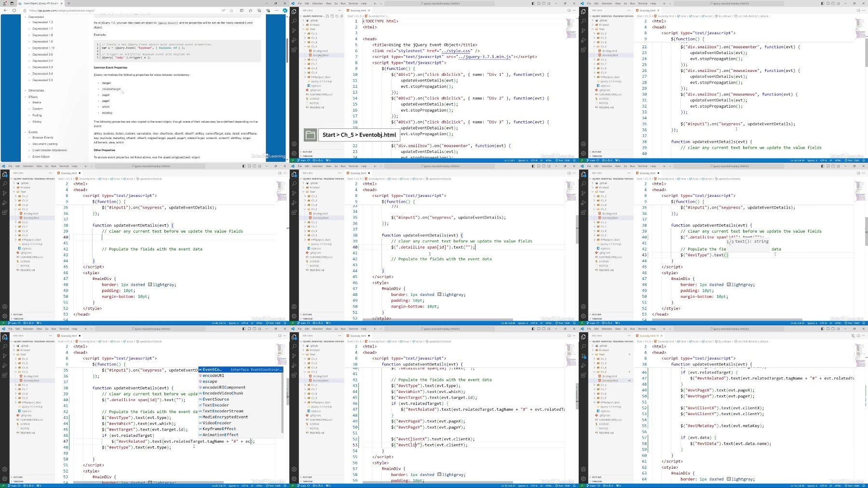868x488 pixels.
Task: Open Run and Debug in bottom-right VS Code frame
Action: coord(583,365)
